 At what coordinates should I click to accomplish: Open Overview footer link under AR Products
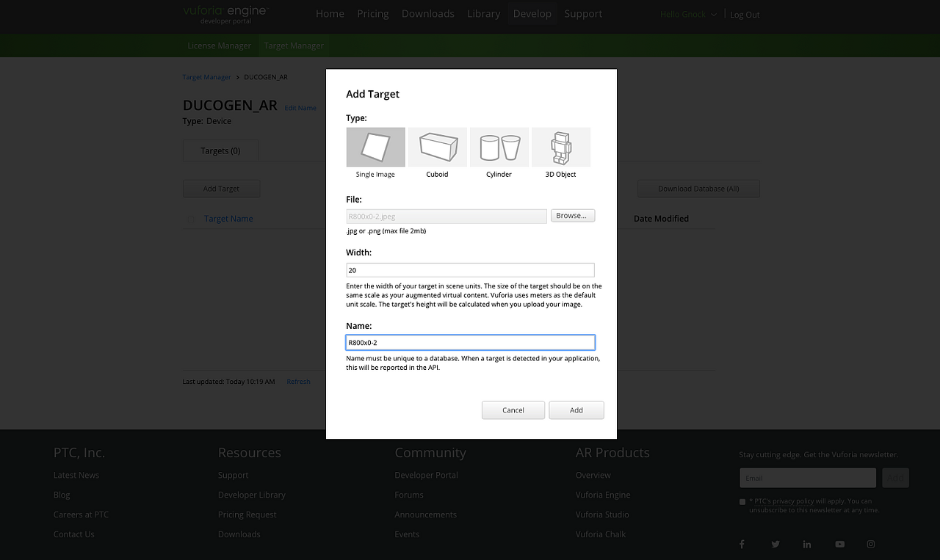click(593, 475)
